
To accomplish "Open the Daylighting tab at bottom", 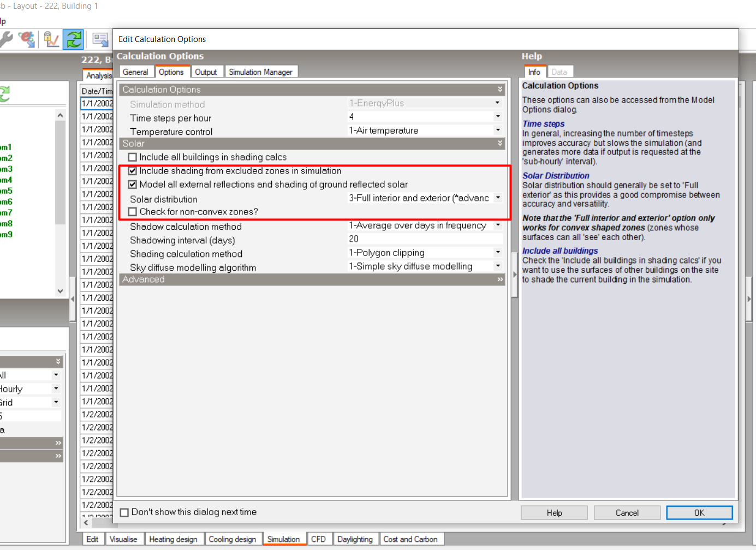I will pos(355,539).
